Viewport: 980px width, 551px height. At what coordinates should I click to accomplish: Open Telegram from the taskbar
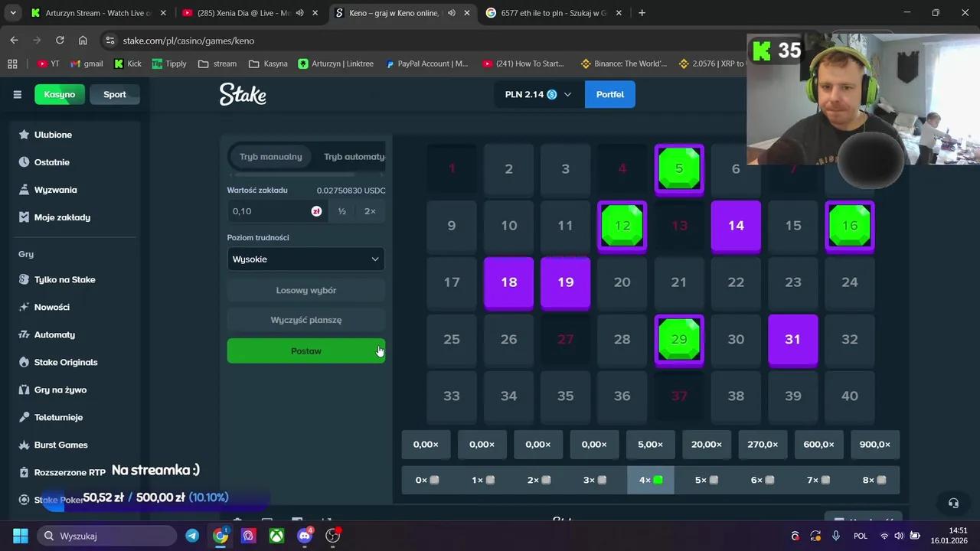click(192, 536)
